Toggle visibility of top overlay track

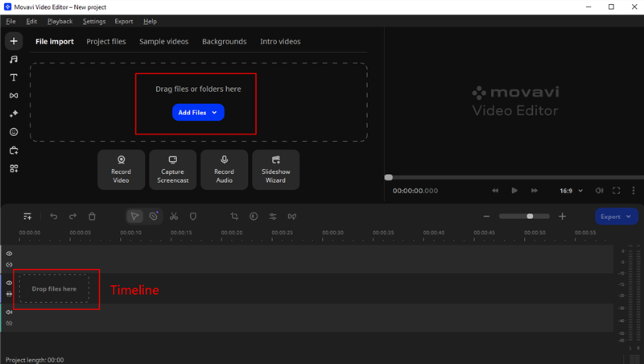click(9, 254)
